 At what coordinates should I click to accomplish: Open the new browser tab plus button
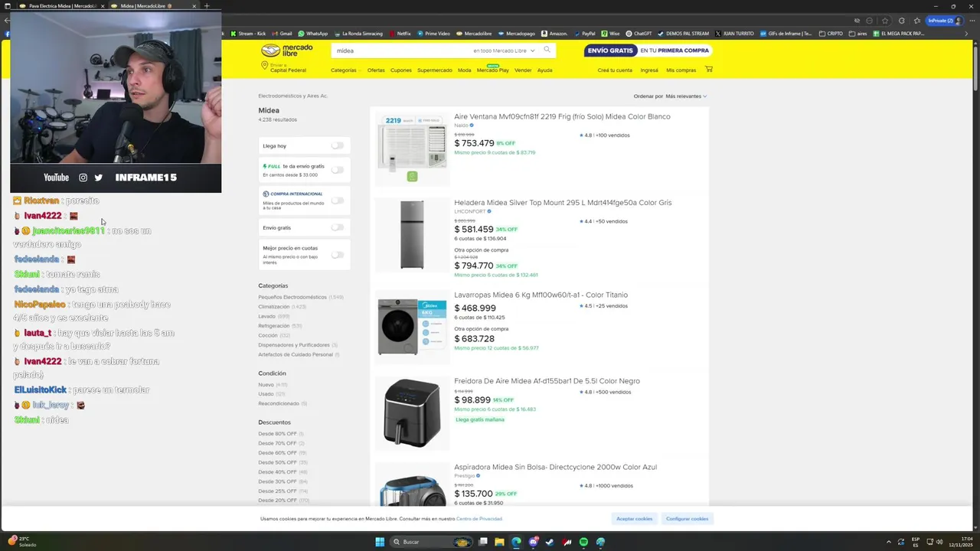click(x=206, y=5)
